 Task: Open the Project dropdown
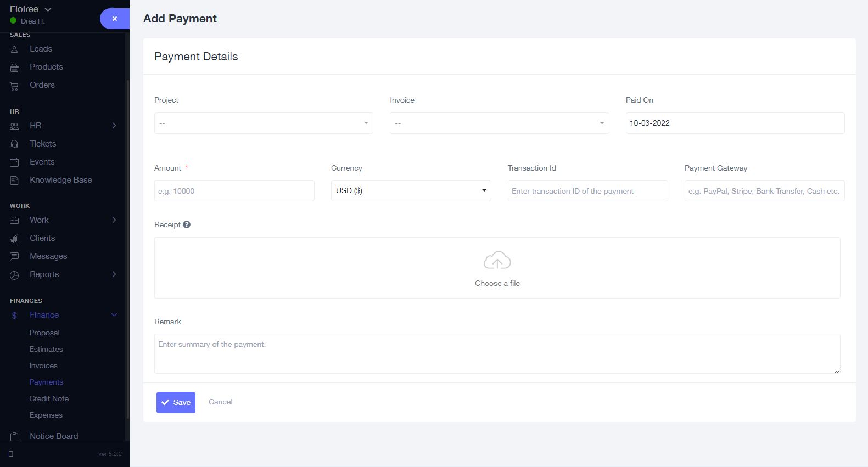264,123
